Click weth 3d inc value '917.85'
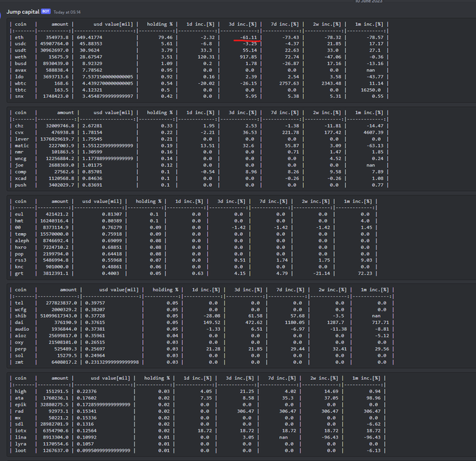476x461 pixels. coord(250,57)
